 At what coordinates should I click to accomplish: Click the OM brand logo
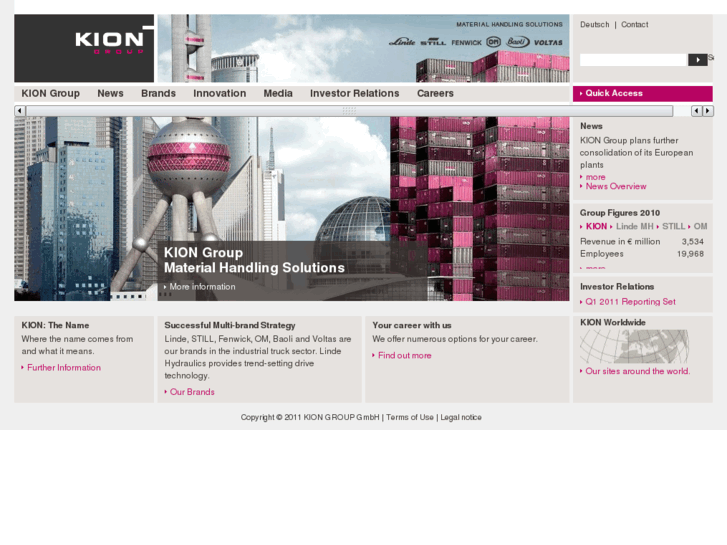point(493,42)
